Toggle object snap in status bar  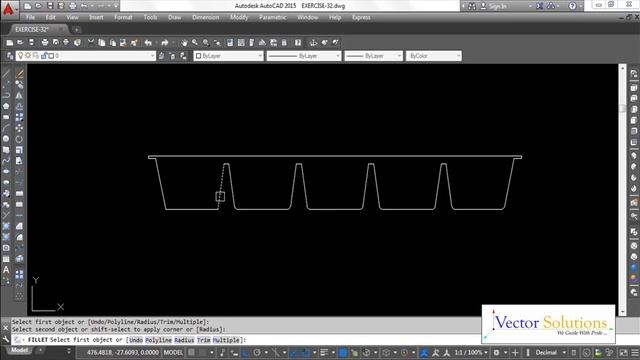pos(304,352)
